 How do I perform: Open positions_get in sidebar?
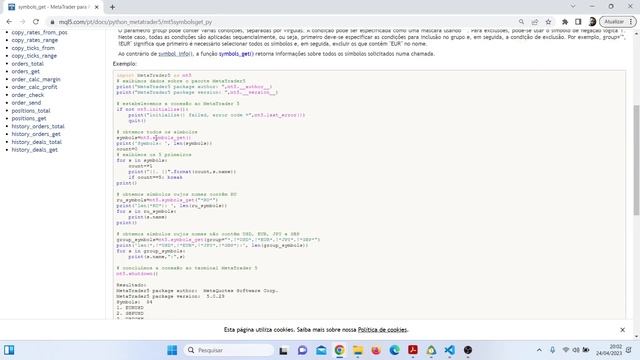[x=29, y=118]
